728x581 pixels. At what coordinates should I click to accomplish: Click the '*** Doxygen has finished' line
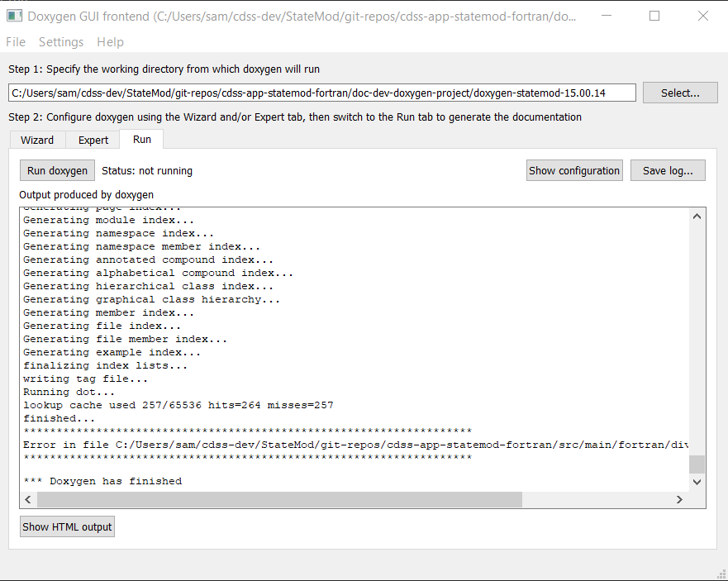[102, 481]
